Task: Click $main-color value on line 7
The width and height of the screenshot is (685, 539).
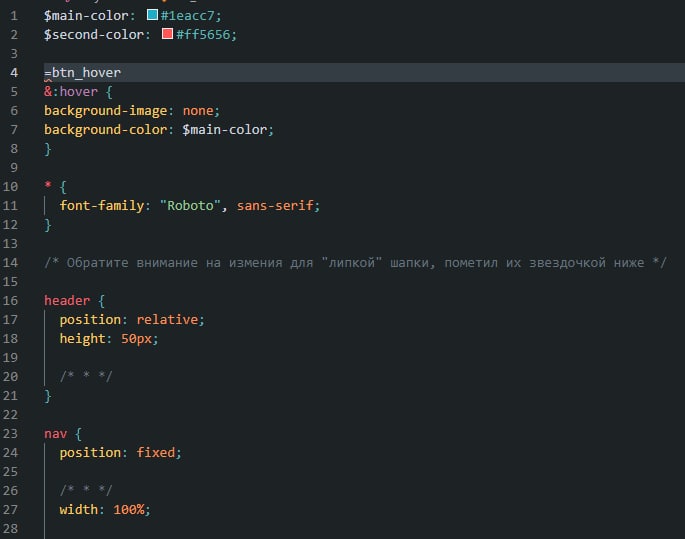Action: coord(225,130)
